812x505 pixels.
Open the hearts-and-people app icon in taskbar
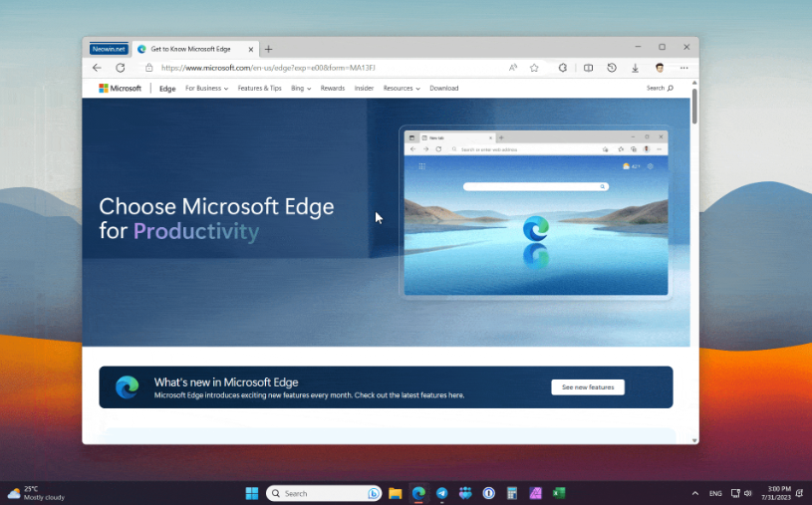point(465,493)
